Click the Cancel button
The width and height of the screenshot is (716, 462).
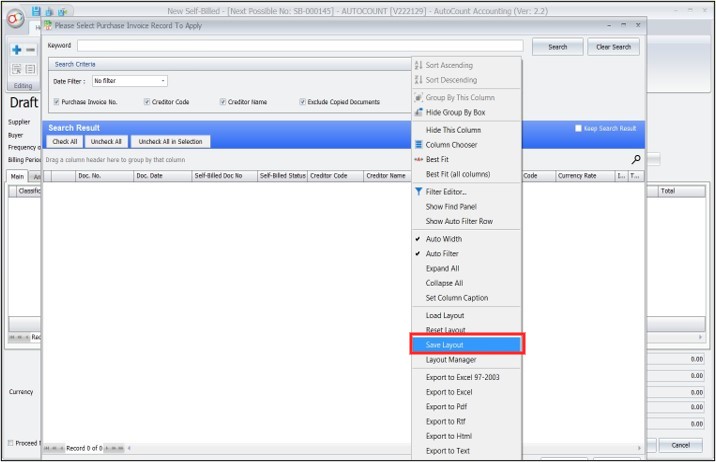click(x=680, y=445)
